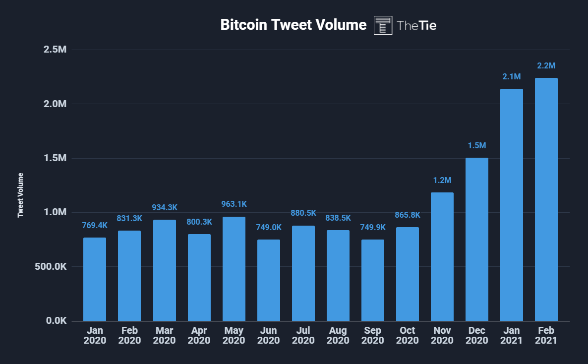
Task: Click the 2.2M data label
Action: pos(546,65)
